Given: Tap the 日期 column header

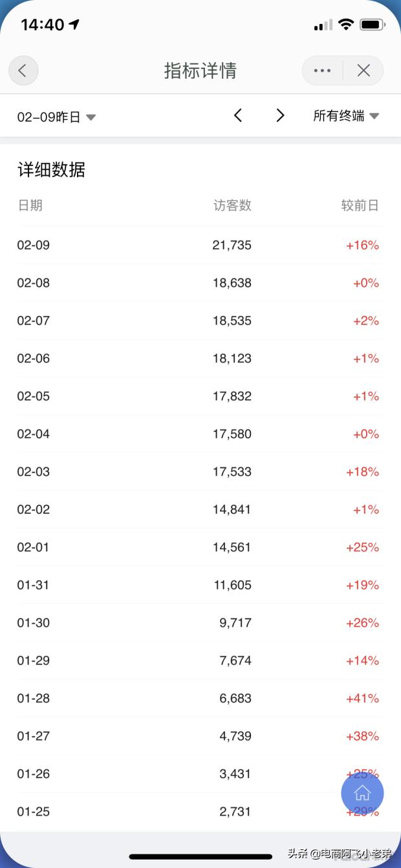Looking at the screenshot, I should [30, 206].
